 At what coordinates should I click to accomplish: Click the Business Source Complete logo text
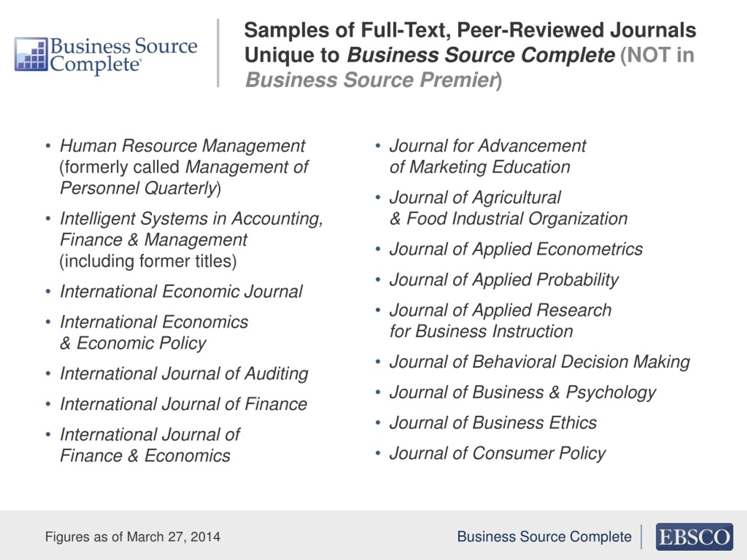123,55
